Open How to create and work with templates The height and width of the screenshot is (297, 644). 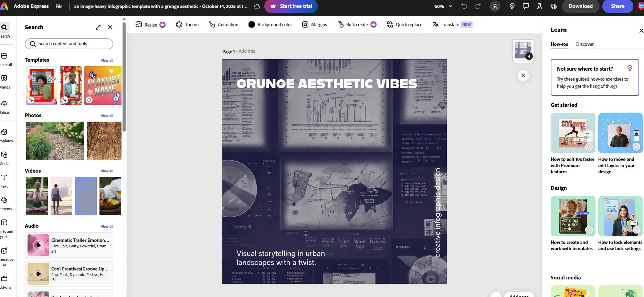point(573,224)
